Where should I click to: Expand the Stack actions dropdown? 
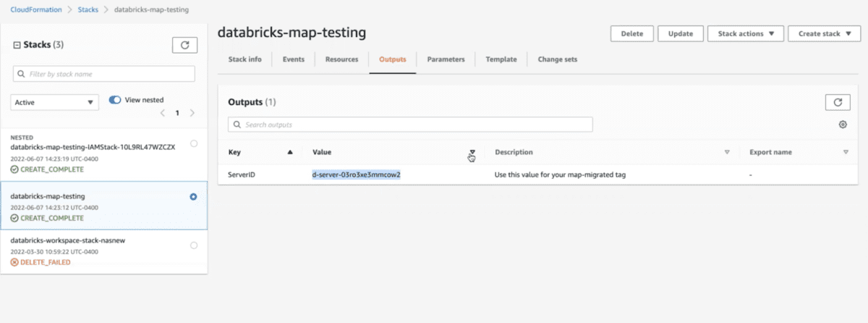(745, 34)
